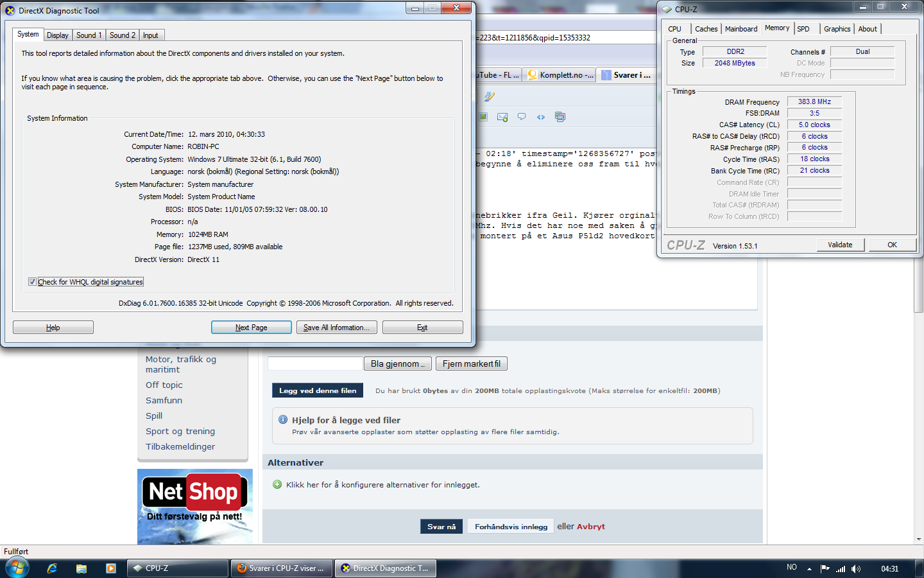
Task: Switch to Komplett.no browser tab
Action: pos(560,75)
